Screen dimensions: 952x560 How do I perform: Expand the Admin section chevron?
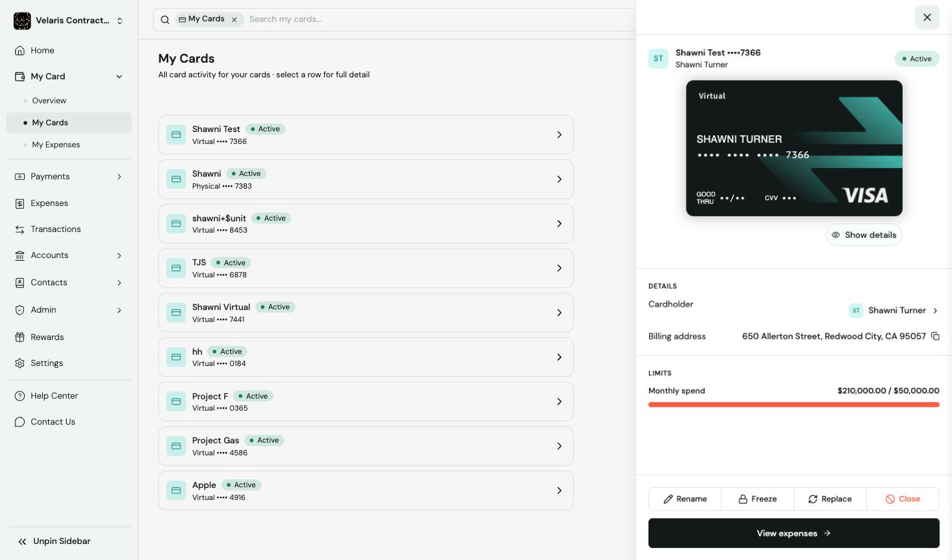point(119,310)
